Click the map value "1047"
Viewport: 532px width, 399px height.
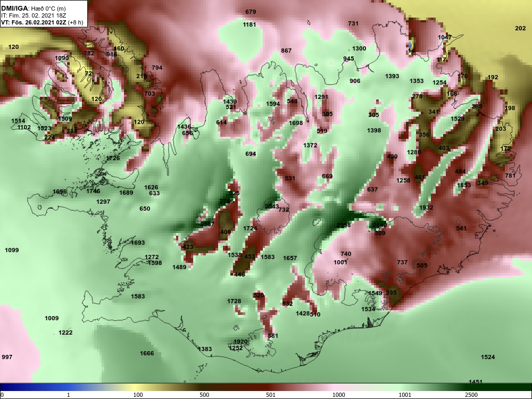click(x=445, y=37)
